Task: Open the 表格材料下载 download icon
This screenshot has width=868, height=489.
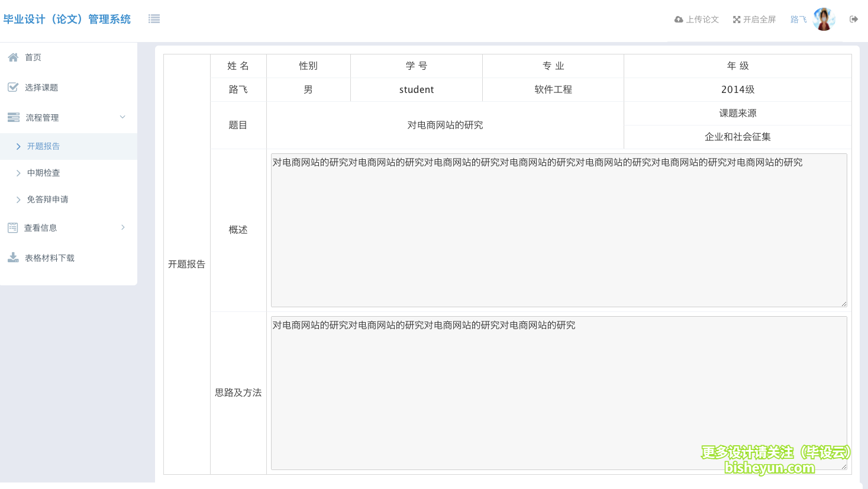Action: click(x=13, y=257)
